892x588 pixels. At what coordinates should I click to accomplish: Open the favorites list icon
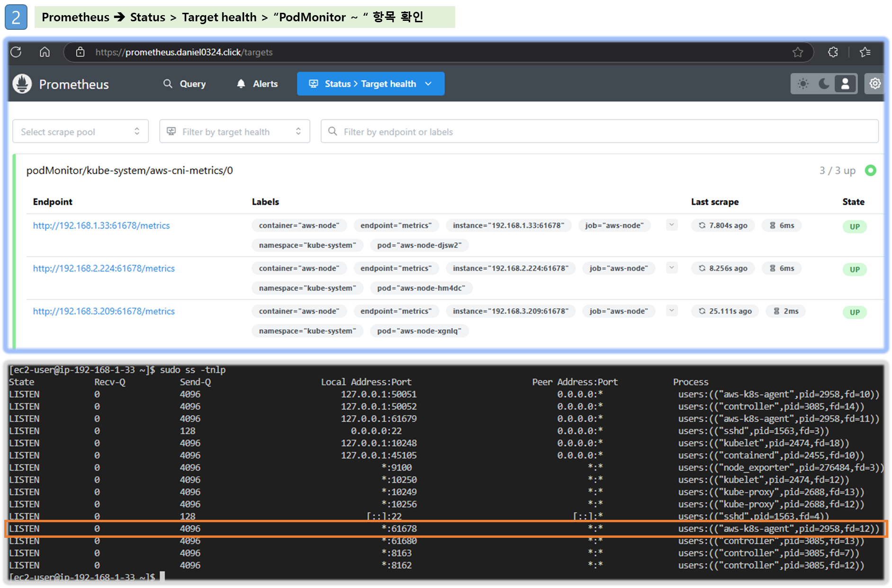pos(865,52)
